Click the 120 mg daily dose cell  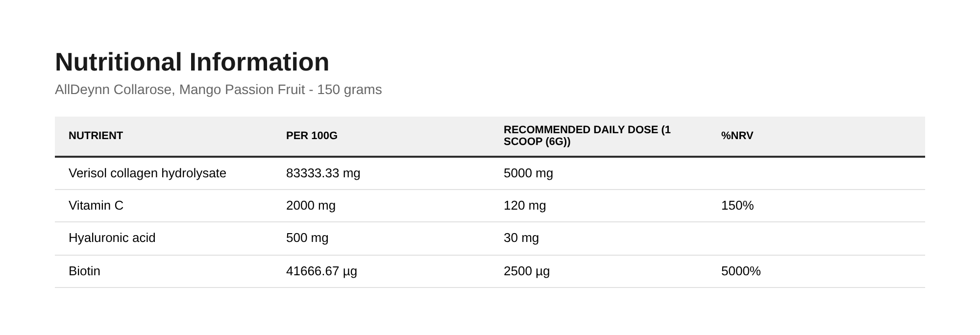(x=525, y=206)
